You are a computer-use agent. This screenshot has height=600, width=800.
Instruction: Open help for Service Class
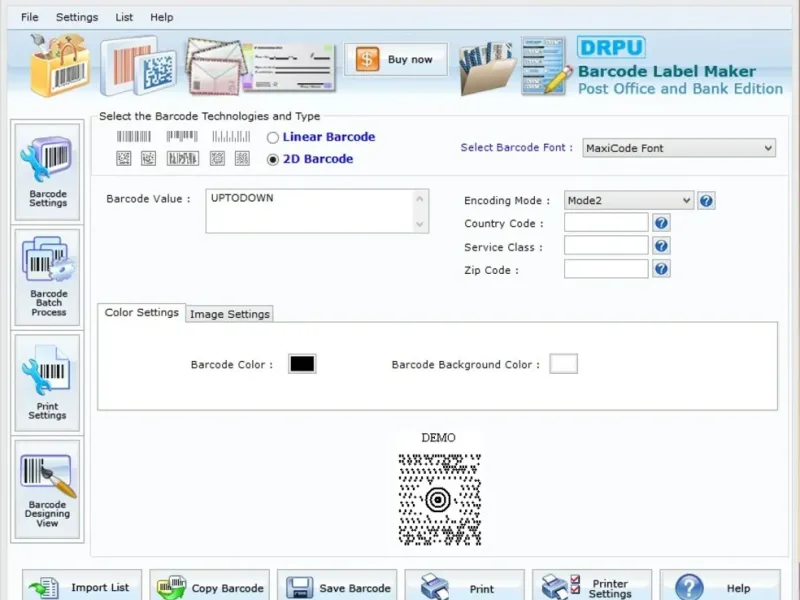click(x=661, y=246)
